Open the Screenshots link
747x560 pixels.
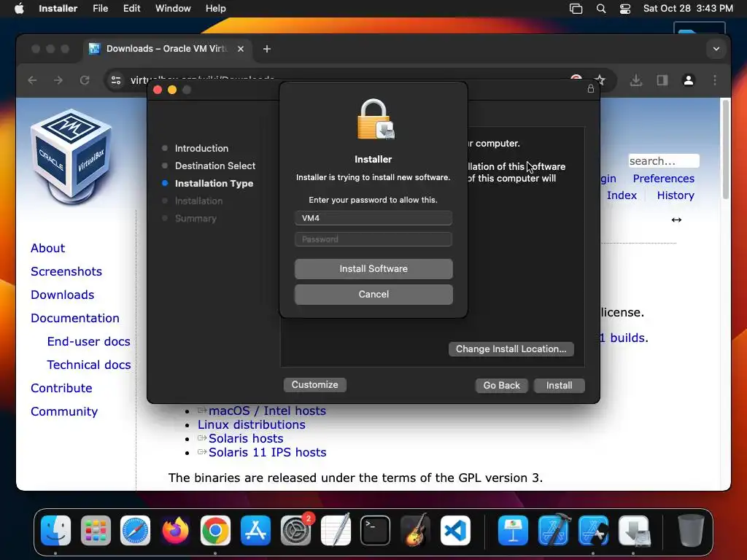pos(66,271)
